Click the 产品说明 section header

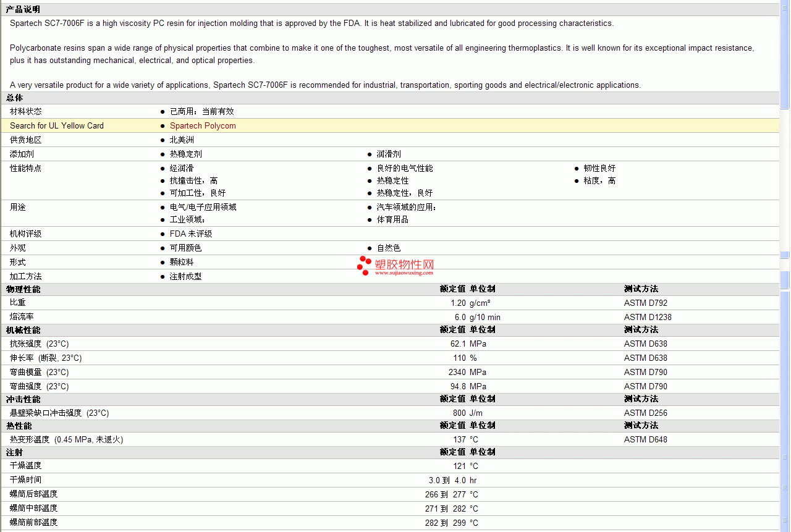tap(23, 10)
